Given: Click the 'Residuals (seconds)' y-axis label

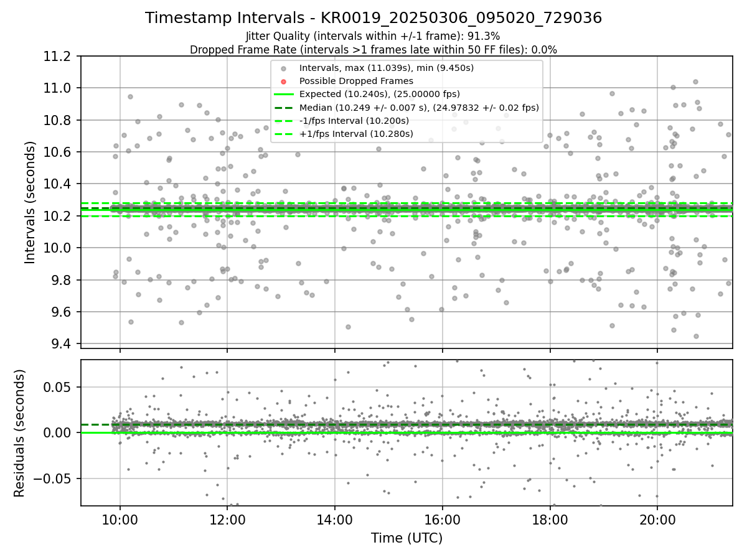Looking at the screenshot, I should click(x=19, y=433).
